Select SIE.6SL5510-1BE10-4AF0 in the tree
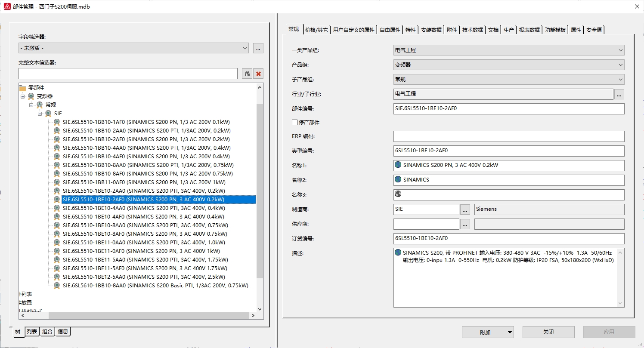Image resolution: width=644 pixels, height=348 pixels. pyautogui.click(x=143, y=217)
